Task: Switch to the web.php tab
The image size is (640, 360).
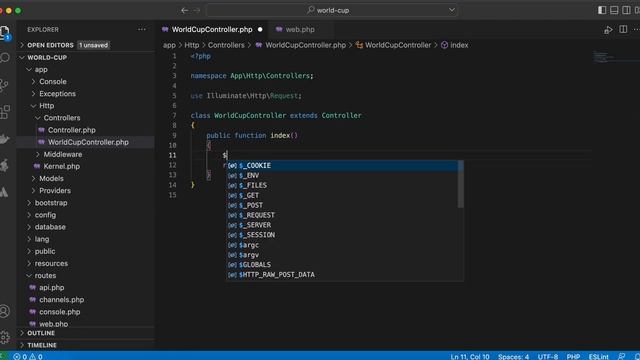Action: point(300,29)
